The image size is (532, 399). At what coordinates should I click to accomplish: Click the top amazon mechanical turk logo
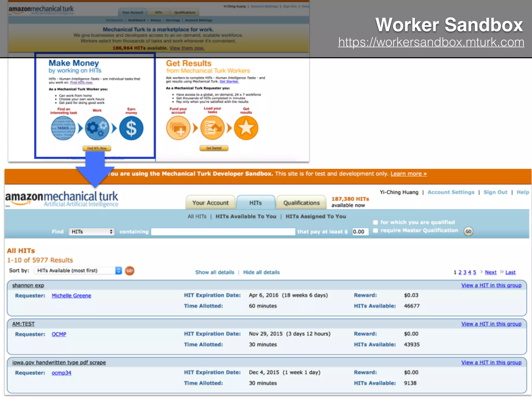(x=41, y=10)
